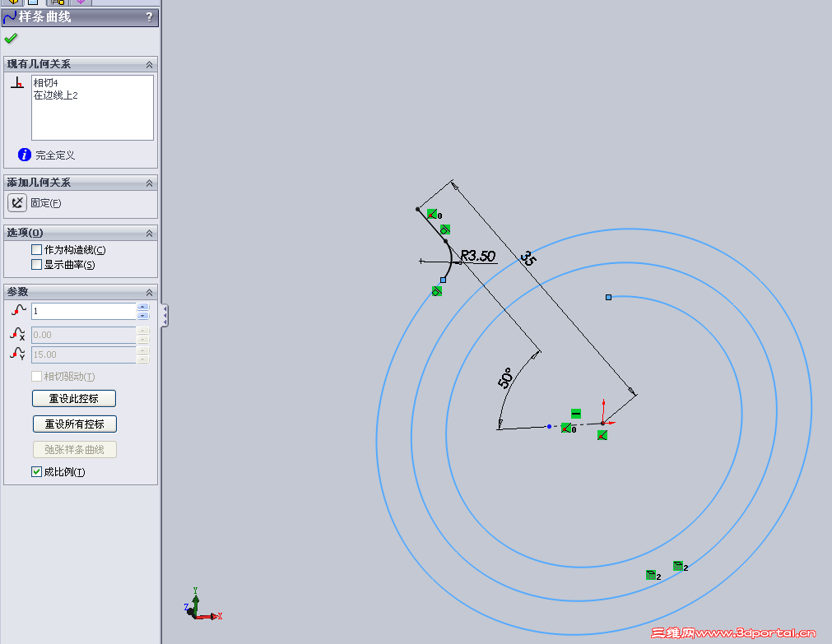Screen dimensions: 832x644
Task: Click the spline point number icon
Action: pyautogui.click(x=19, y=310)
